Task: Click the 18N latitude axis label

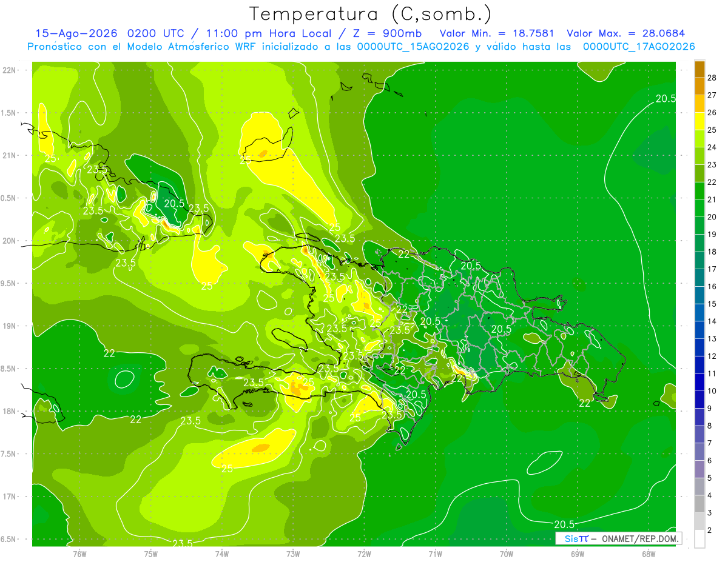Action: (x=10, y=411)
